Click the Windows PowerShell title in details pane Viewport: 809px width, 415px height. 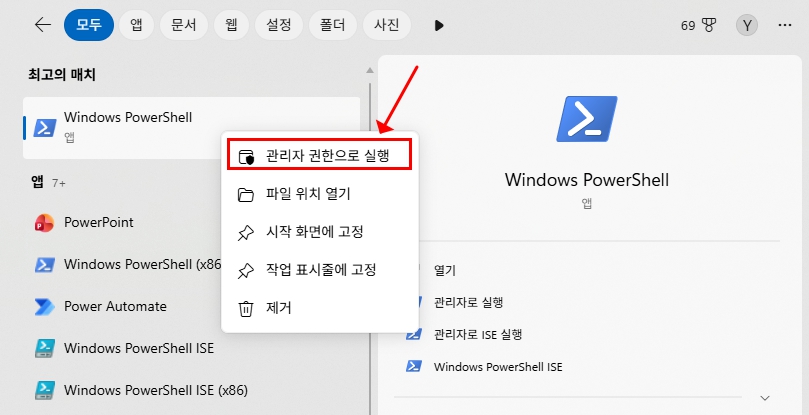(587, 180)
